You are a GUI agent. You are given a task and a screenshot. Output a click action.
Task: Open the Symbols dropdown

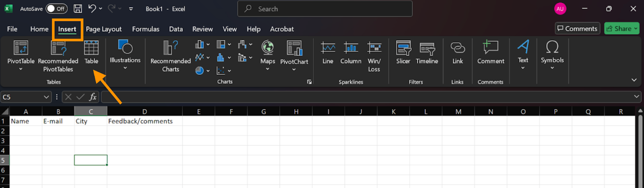(552, 54)
